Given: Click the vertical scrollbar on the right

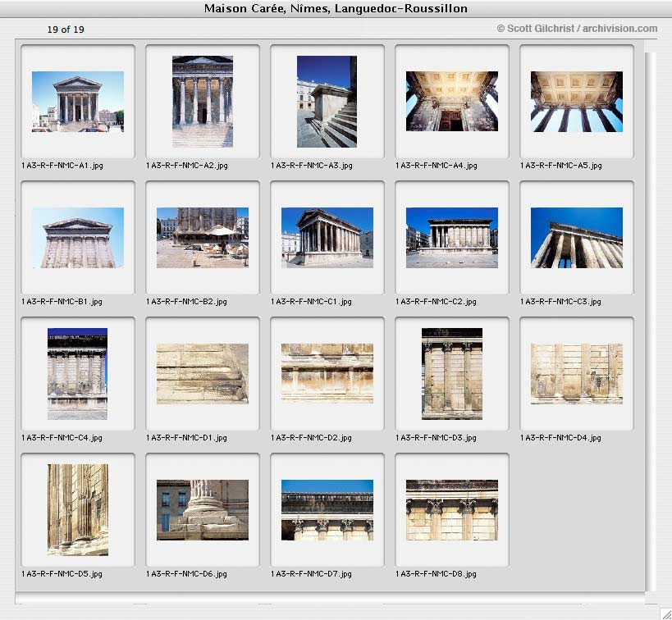Looking at the screenshot, I should [x=650, y=321].
